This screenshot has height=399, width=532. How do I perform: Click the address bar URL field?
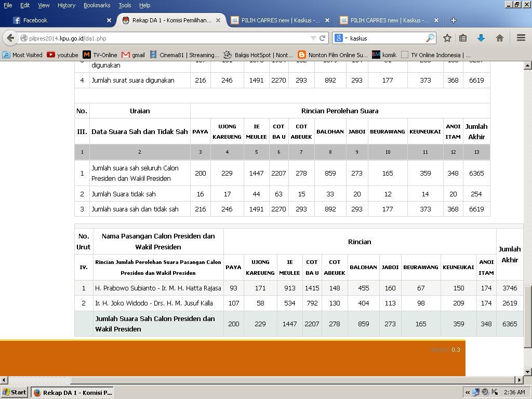pyautogui.click(x=166, y=38)
